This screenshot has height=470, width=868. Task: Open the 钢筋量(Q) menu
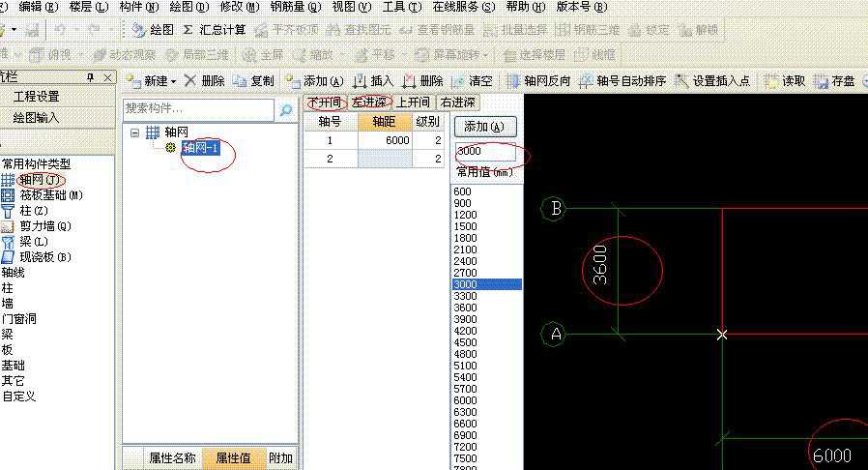[x=296, y=7]
